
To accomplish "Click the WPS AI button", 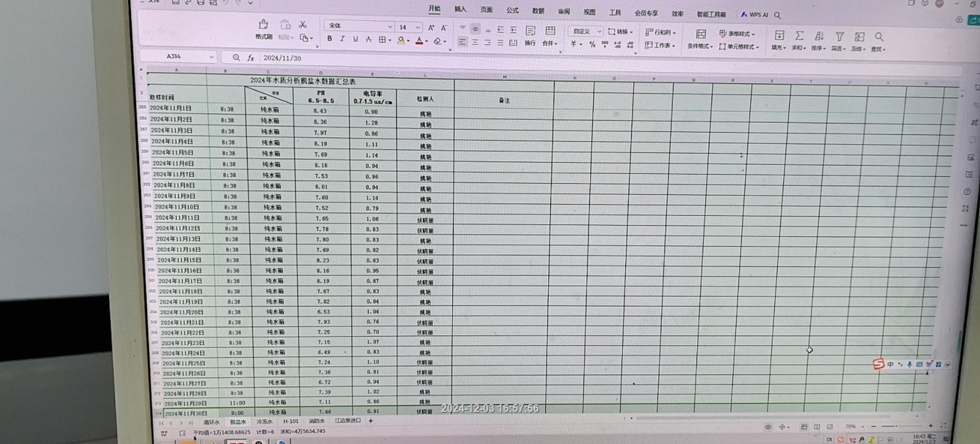I will point(754,14).
